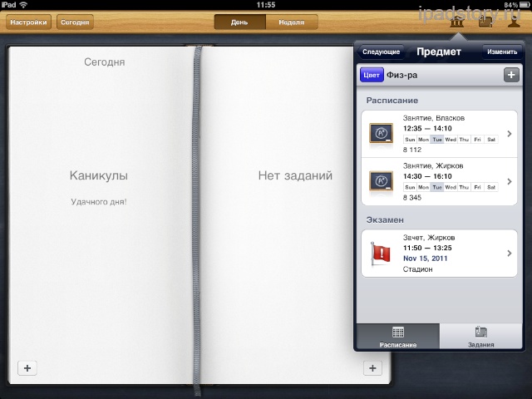Viewport: 532px width, 399px height.
Task: Tap the highlighted Tue day in Власков row
Action: 437,140
